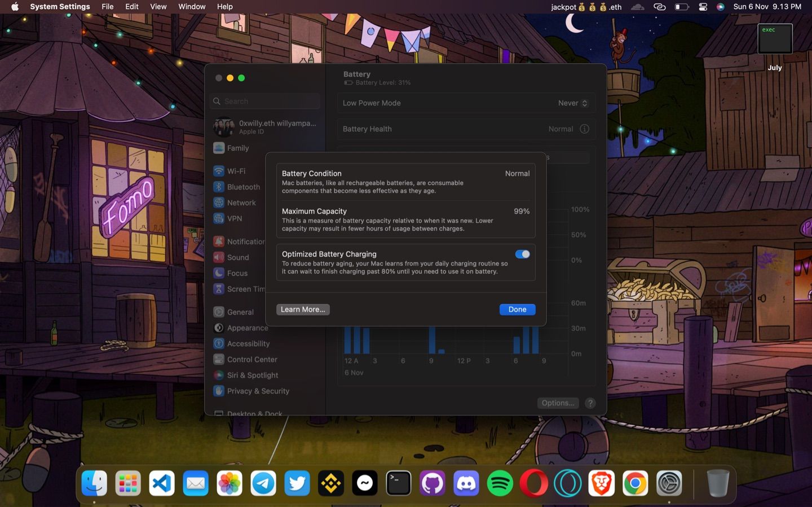The height and width of the screenshot is (507, 812).
Task: Click the Siri icon in menu bar
Action: (721, 7)
